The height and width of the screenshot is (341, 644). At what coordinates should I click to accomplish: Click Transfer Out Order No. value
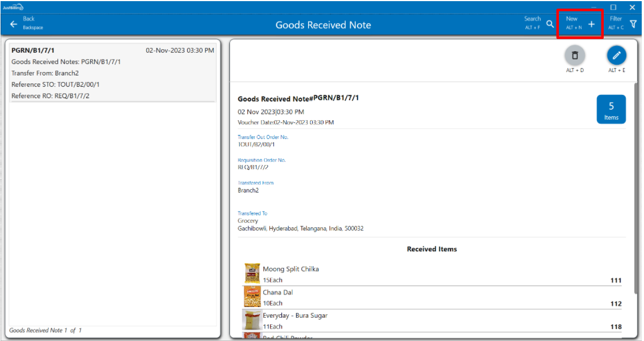256,145
